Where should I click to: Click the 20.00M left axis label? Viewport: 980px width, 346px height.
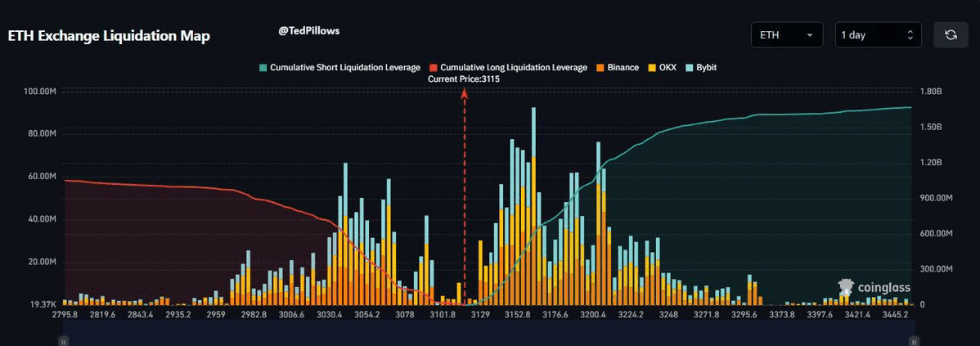pos(42,262)
